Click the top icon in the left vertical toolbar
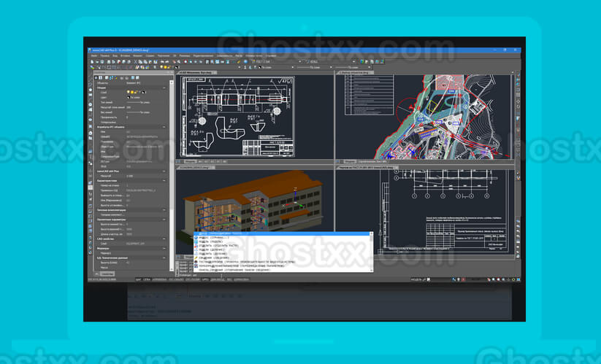This screenshot has height=364, width=601. pos(91,77)
